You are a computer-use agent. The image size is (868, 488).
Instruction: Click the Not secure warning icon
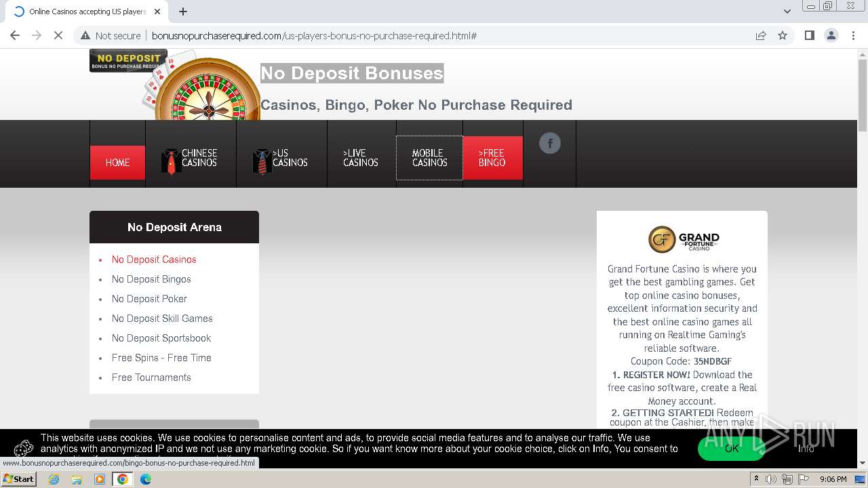coord(85,35)
